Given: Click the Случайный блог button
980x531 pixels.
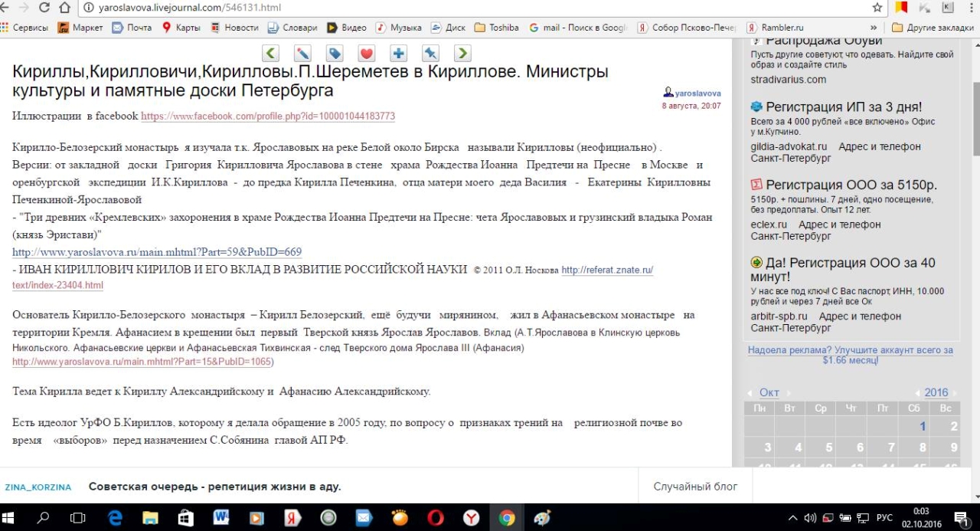Looking at the screenshot, I should click(x=695, y=487).
